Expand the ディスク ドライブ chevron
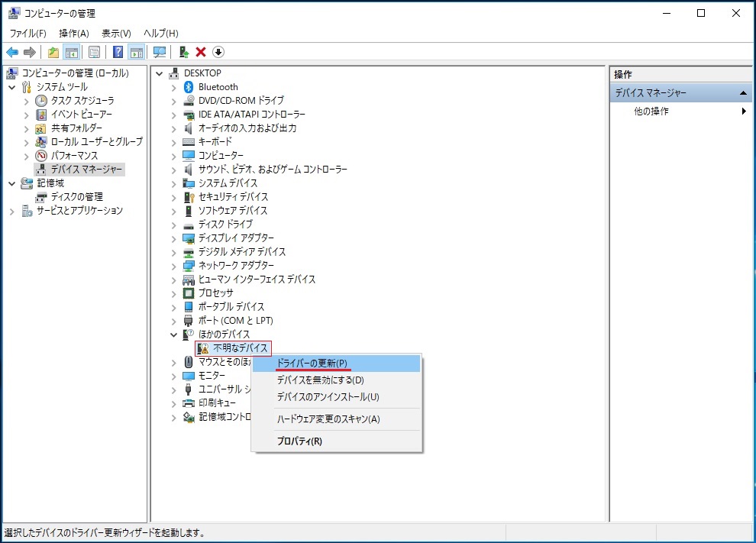 [x=173, y=225]
